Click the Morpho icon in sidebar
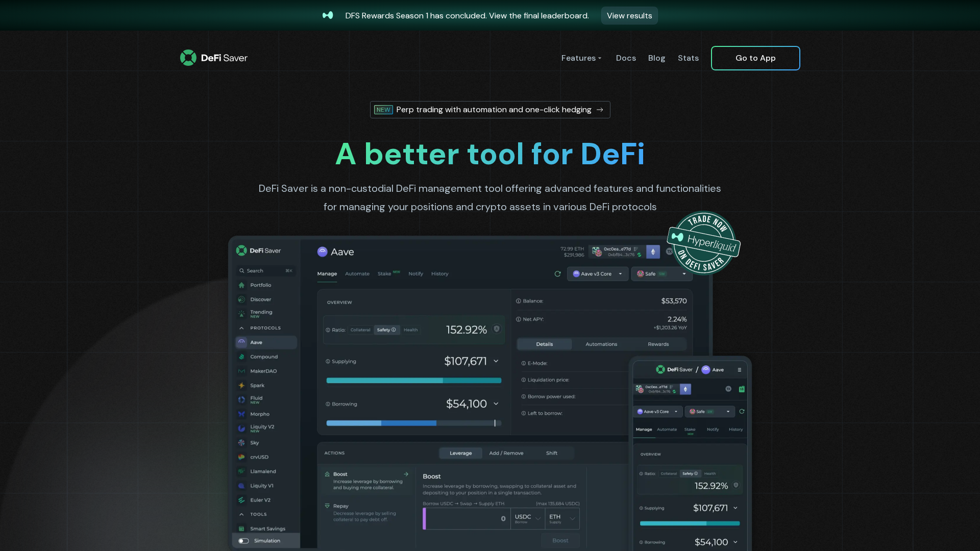 pyautogui.click(x=241, y=414)
